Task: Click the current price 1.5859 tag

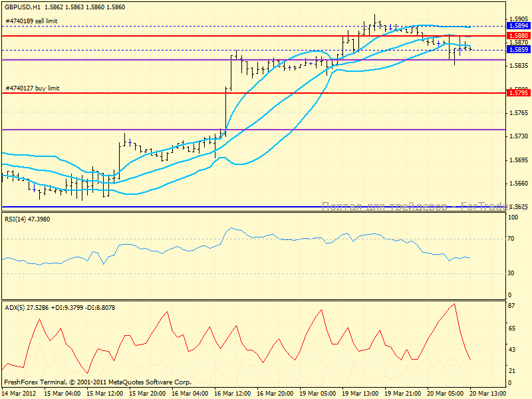Action: click(518, 50)
